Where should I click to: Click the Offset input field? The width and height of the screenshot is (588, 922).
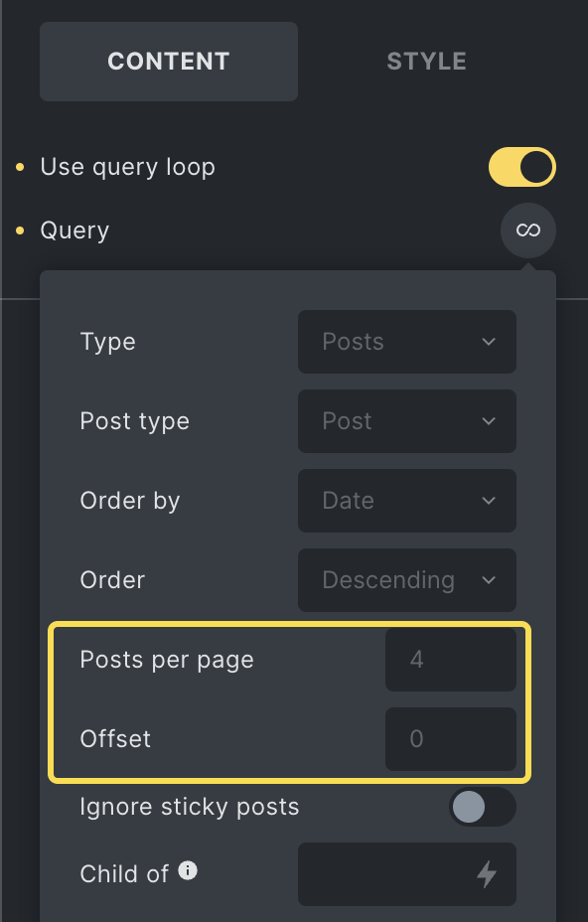click(x=451, y=738)
